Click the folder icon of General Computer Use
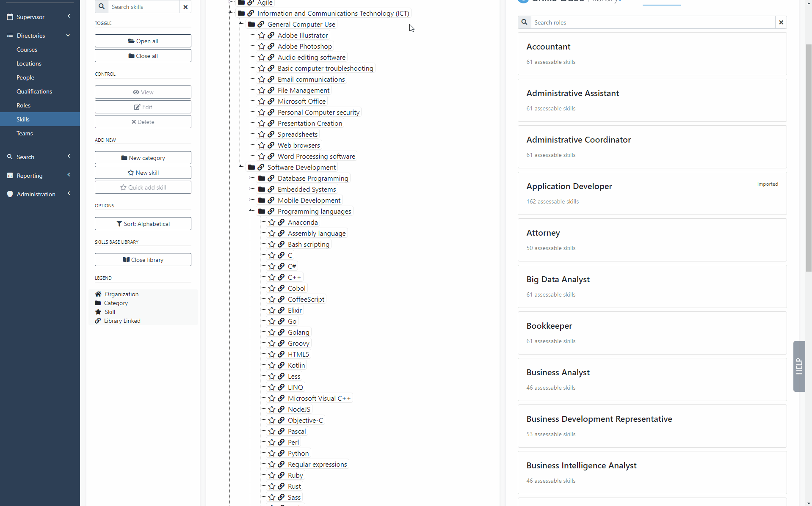The height and width of the screenshot is (506, 812). tap(251, 24)
